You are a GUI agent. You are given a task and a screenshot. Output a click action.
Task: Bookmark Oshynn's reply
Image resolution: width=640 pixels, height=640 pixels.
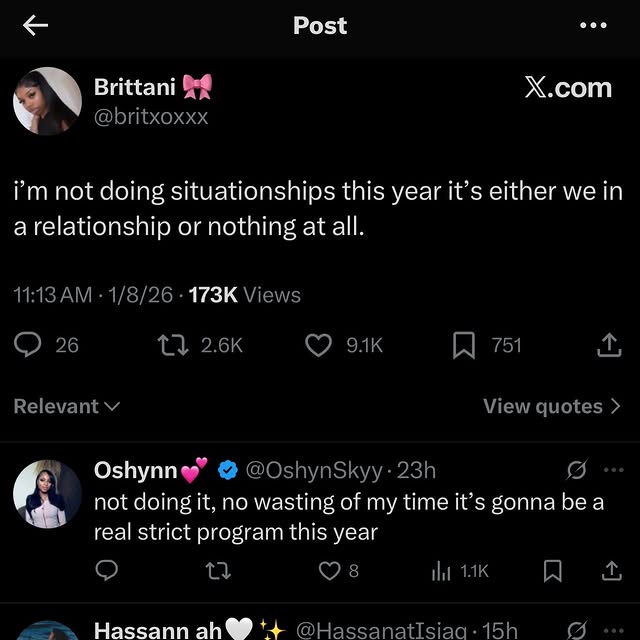point(551,570)
